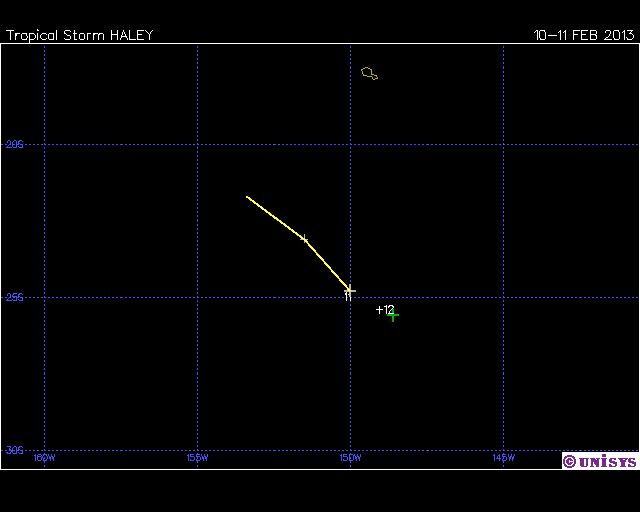Screen dimensions: 640x512
Task: Click the white storm position cross labeled 11
Action: pyautogui.click(x=350, y=290)
